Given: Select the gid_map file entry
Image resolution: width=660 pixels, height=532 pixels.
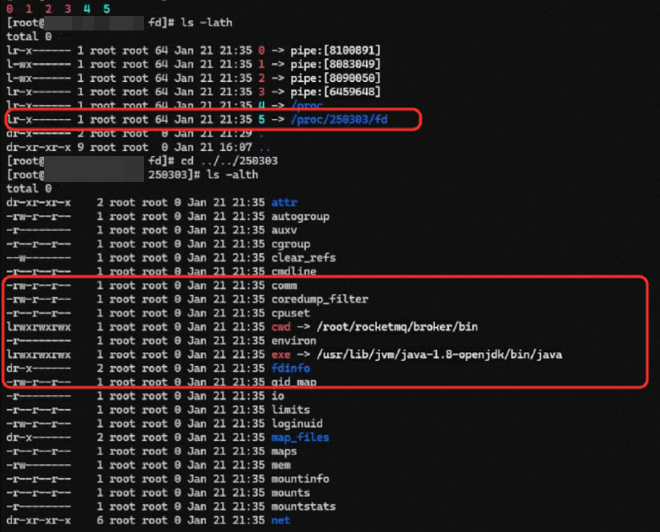Looking at the screenshot, I should 293,382.
